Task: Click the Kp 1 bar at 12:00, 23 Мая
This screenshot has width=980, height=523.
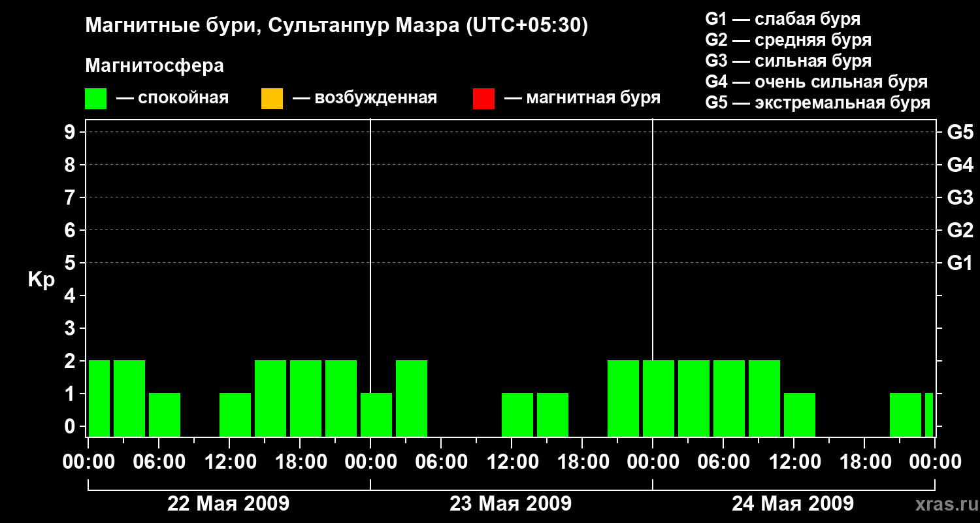Action: [517, 414]
